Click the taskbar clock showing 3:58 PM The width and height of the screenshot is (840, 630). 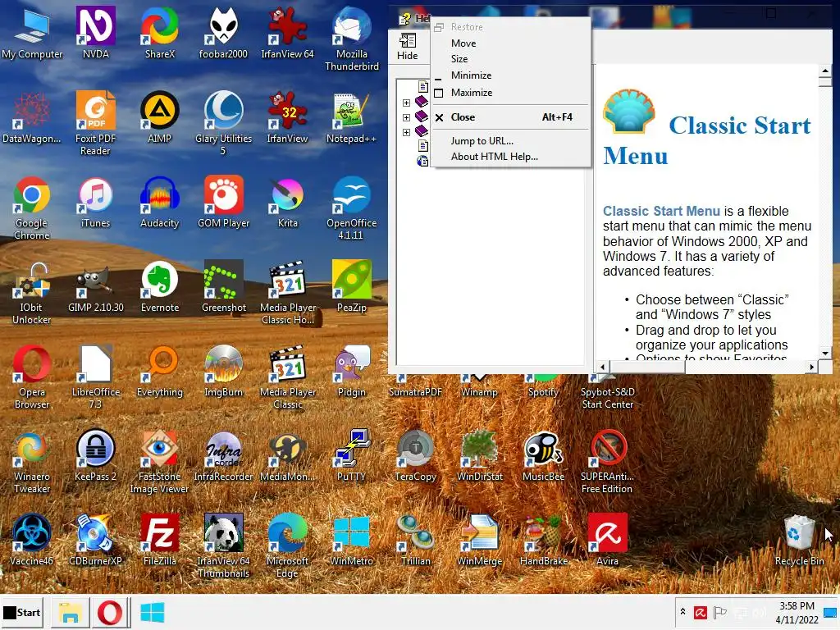click(797, 612)
